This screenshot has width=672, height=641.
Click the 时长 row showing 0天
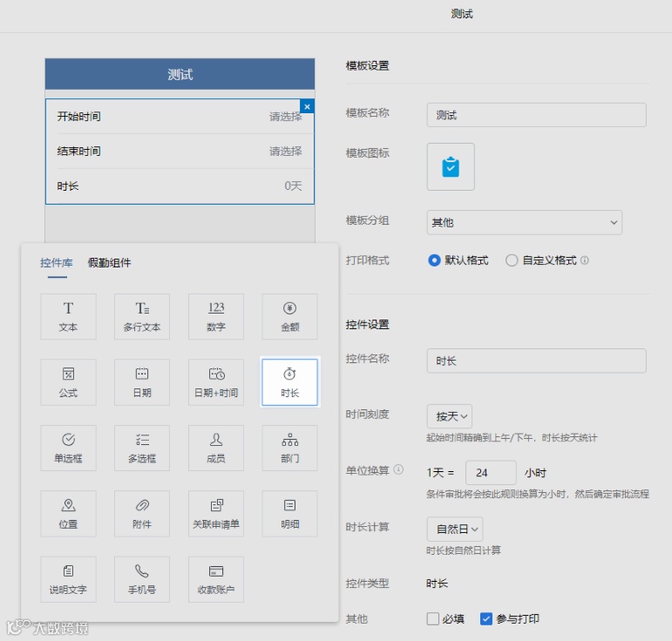180,186
